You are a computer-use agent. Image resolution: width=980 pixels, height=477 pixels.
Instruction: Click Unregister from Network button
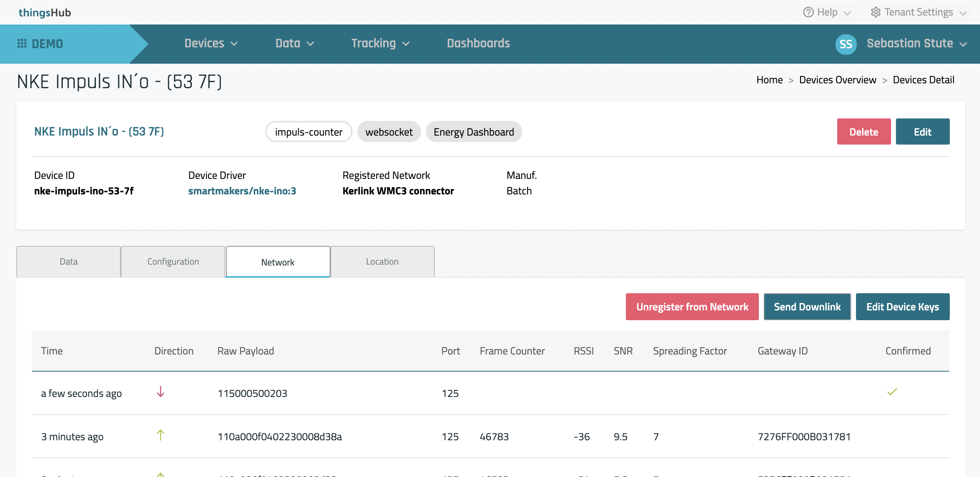tap(692, 307)
